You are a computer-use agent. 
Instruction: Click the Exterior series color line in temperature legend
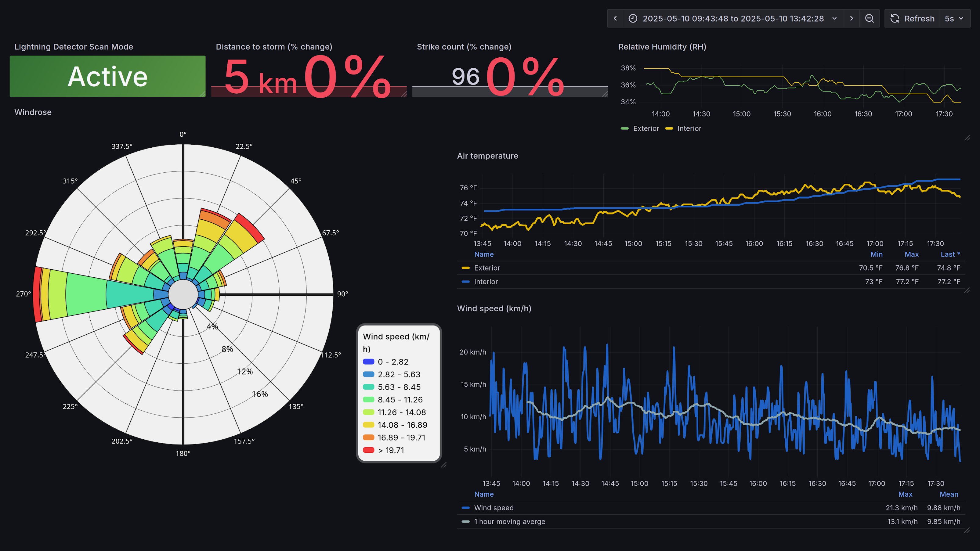(x=466, y=268)
